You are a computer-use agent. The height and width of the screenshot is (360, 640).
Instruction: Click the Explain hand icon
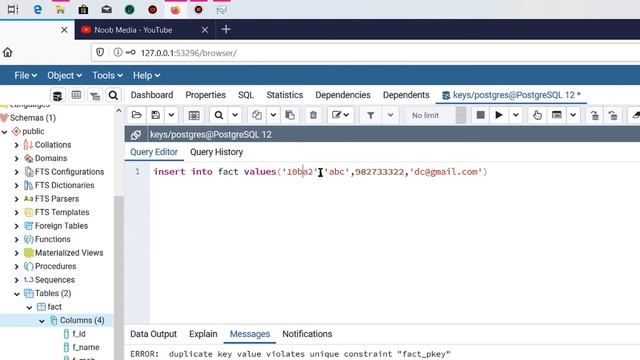pyautogui.click(x=537, y=115)
